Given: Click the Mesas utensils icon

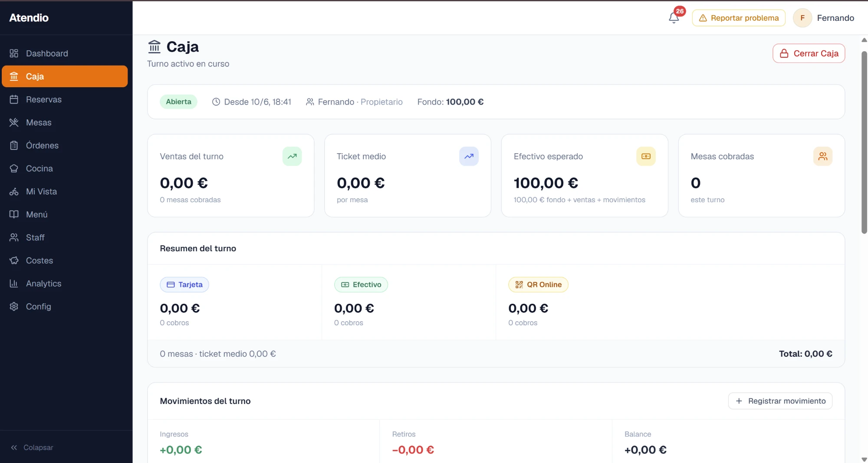Looking at the screenshot, I should click(14, 122).
